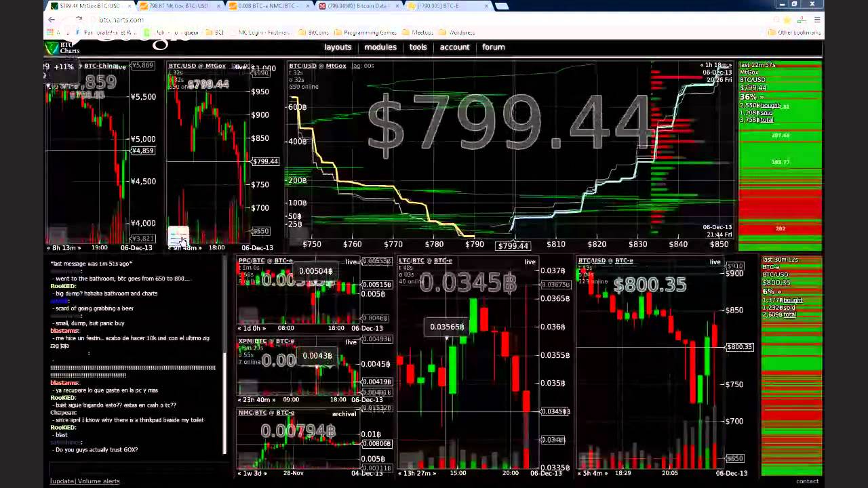This screenshot has width=868, height=488.
Task: Open the BCI bookmark
Action: [214, 33]
